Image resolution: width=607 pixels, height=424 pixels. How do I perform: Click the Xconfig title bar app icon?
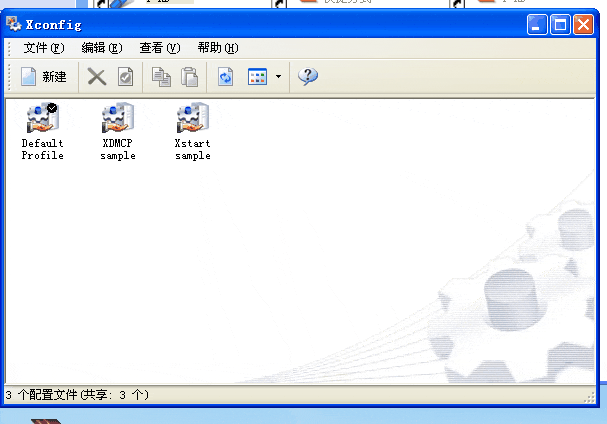(x=14, y=24)
